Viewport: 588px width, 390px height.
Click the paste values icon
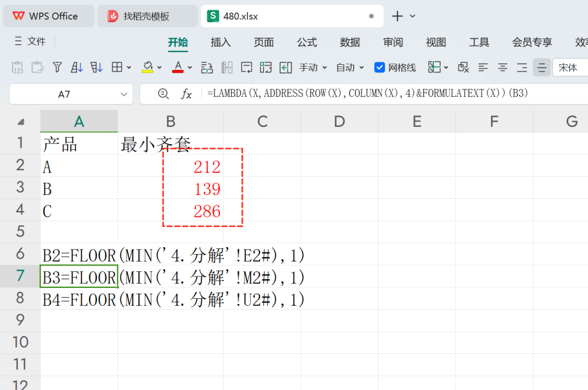pos(18,68)
